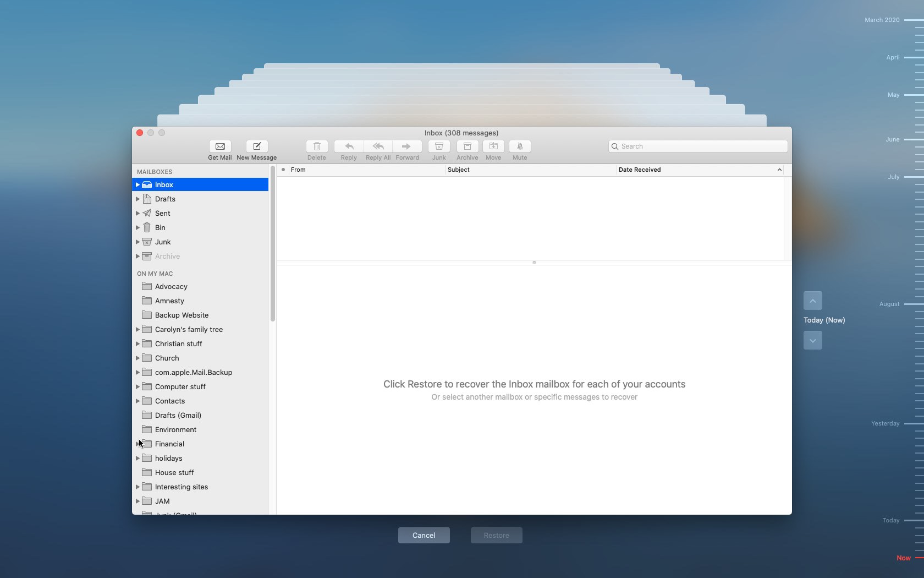Click the Delete trash icon in toolbar
Image resolution: width=924 pixels, height=578 pixels.
coord(317,146)
